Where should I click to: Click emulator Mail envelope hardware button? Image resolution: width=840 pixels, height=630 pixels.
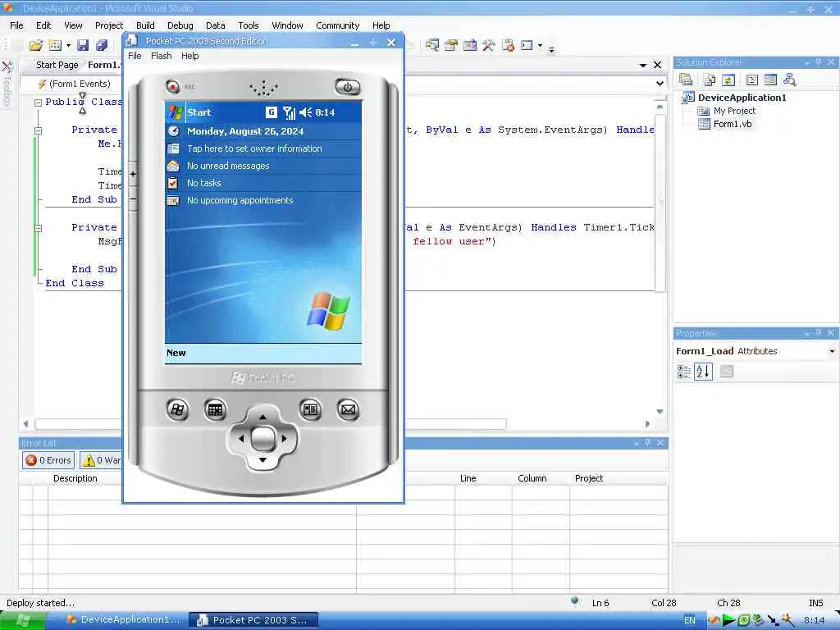point(348,410)
